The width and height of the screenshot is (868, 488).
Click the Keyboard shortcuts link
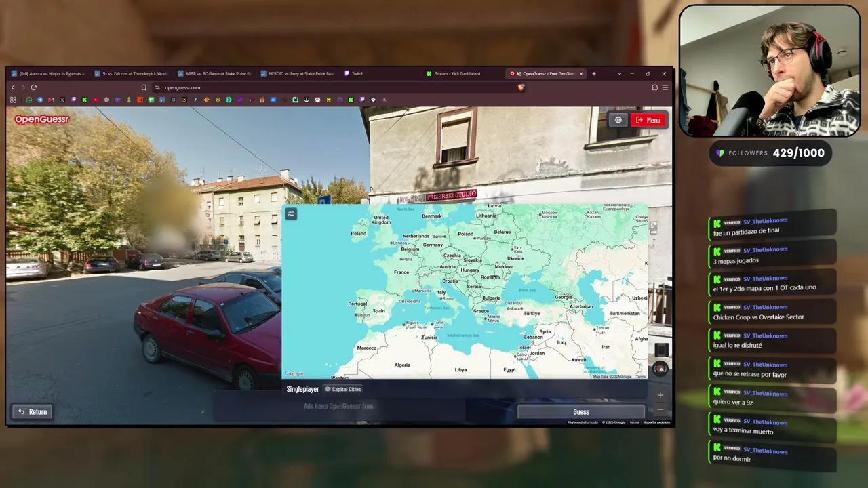tap(583, 422)
